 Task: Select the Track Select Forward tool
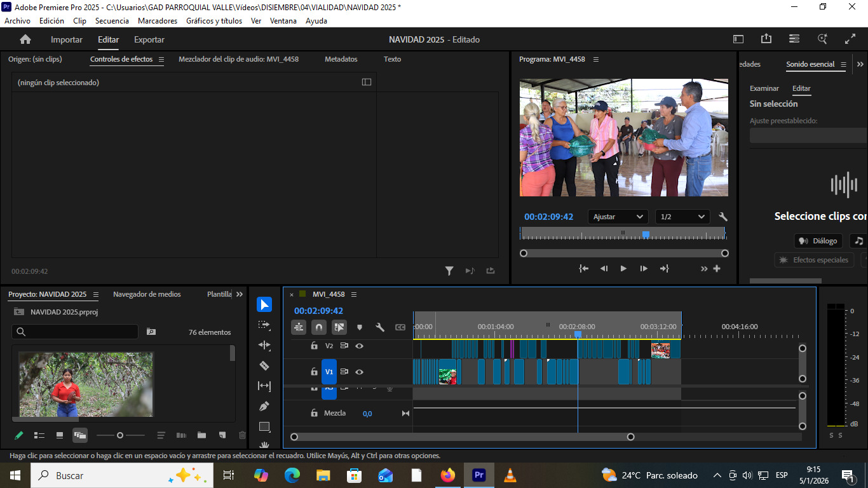(x=264, y=325)
